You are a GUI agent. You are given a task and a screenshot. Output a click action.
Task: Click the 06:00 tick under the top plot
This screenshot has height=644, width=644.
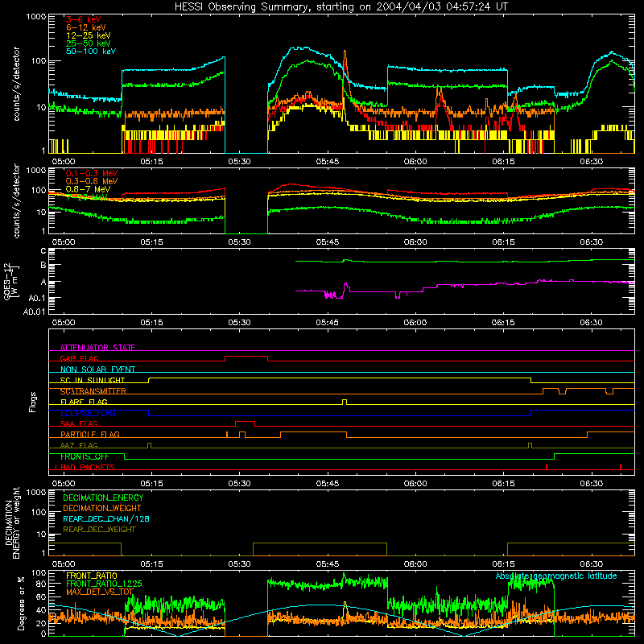[415, 162]
